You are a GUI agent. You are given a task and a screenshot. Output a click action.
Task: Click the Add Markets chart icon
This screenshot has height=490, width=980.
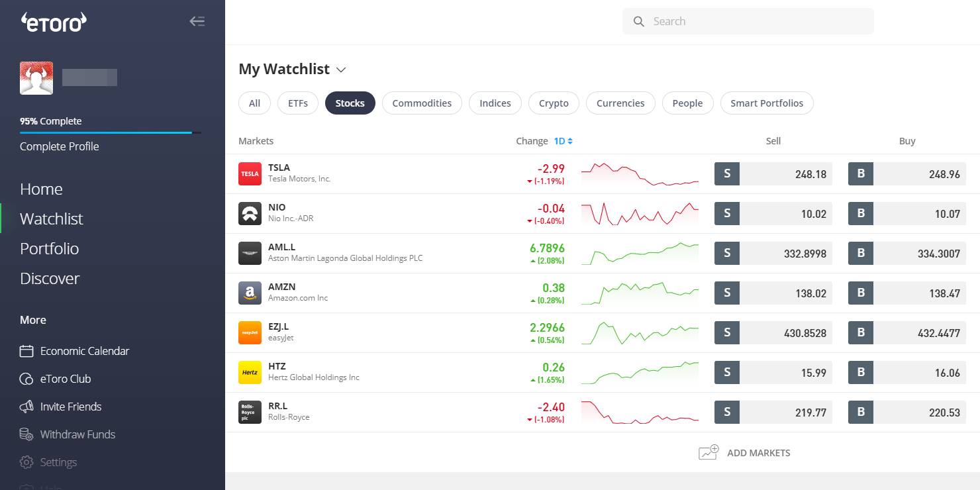tap(709, 453)
